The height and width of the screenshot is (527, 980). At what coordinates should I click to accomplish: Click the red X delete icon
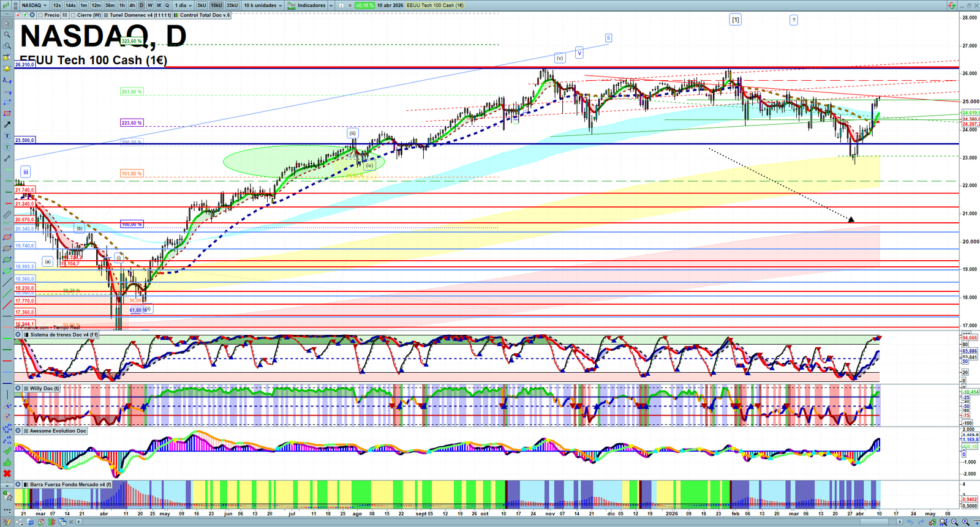click(x=7, y=474)
